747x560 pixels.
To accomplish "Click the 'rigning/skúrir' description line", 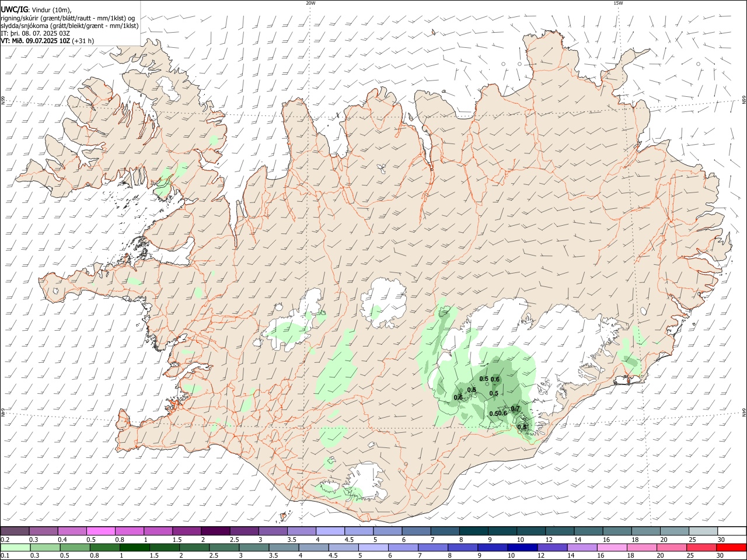I will [x=68, y=18].
